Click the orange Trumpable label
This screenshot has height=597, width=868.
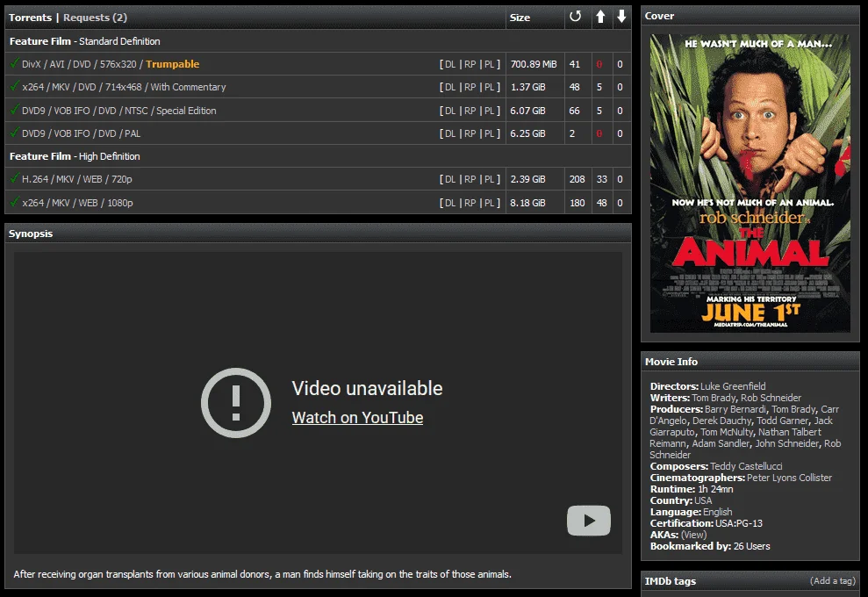173,64
